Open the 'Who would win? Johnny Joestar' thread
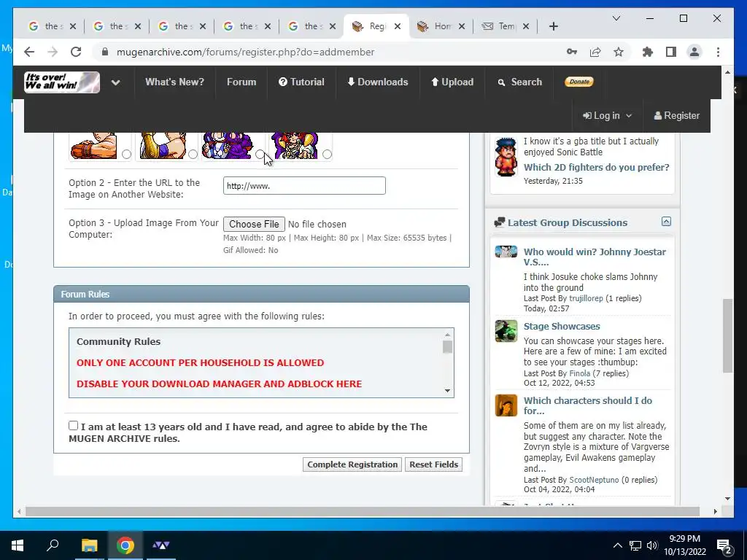Image resolution: width=747 pixels, height=560 pixels. (x=595, y=257)
